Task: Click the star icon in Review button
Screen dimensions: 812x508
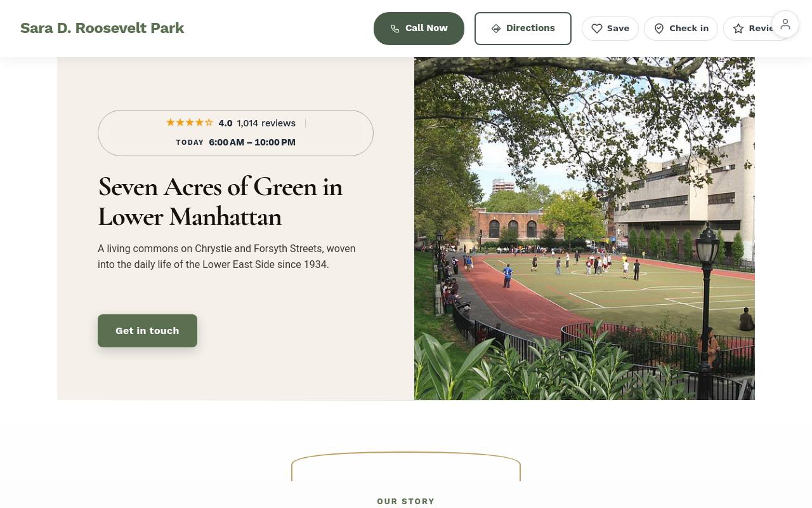Action: pos(738,29)
